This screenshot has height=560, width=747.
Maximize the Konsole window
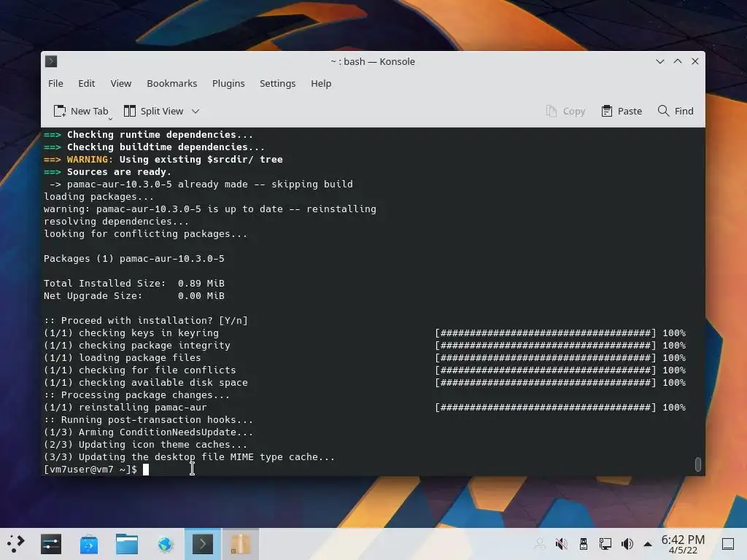coord(678,61)
